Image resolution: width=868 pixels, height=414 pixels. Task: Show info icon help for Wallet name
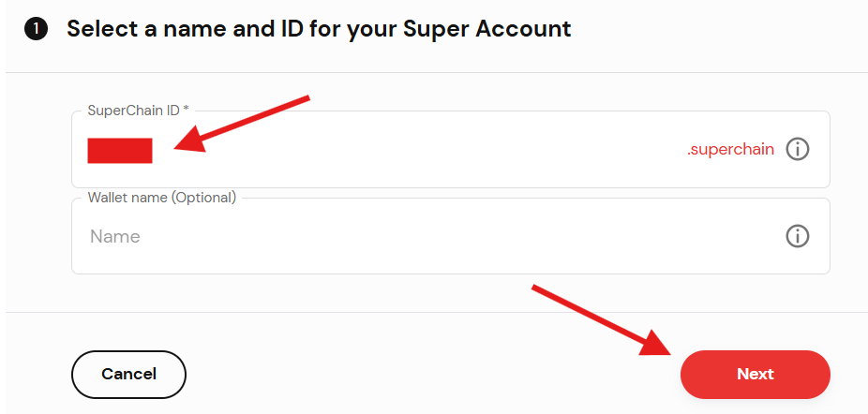797,236
